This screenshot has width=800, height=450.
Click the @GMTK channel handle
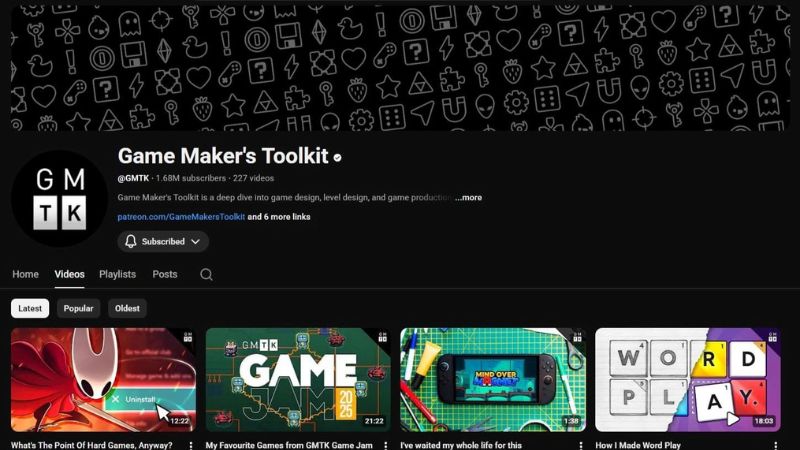[x=133, y=178]
